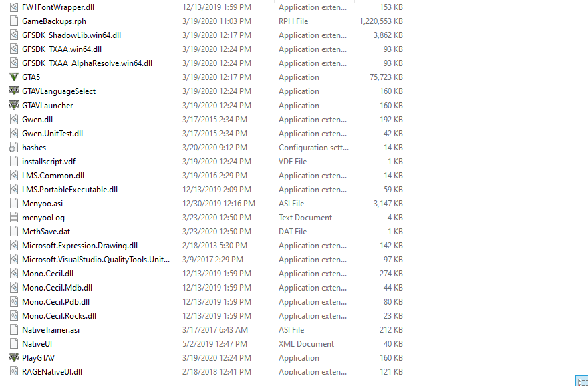Click the type label Text Document
This screenshot has width=588, height=386.
305,217
